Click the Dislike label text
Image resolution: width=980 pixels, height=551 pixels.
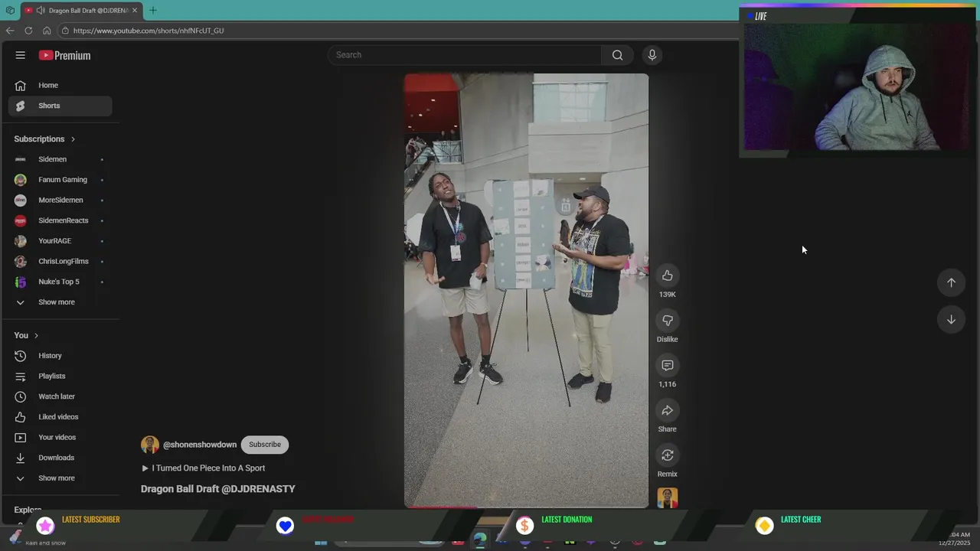(668, 340)
